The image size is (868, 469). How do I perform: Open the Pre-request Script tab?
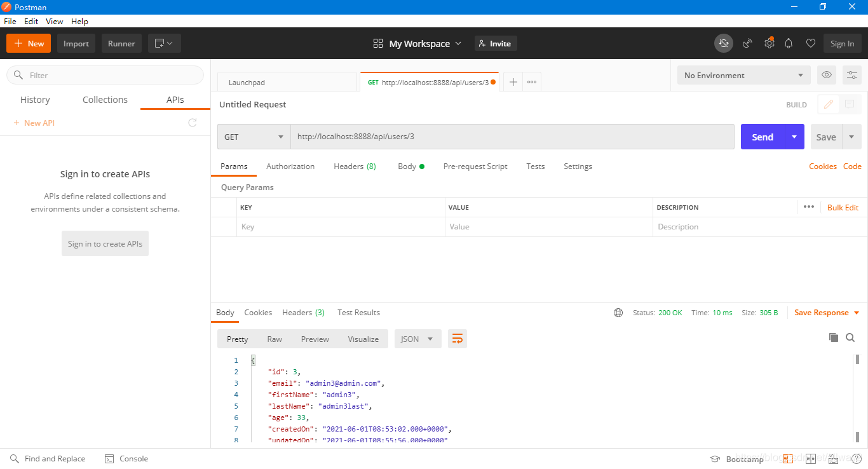tap(475, 167)
